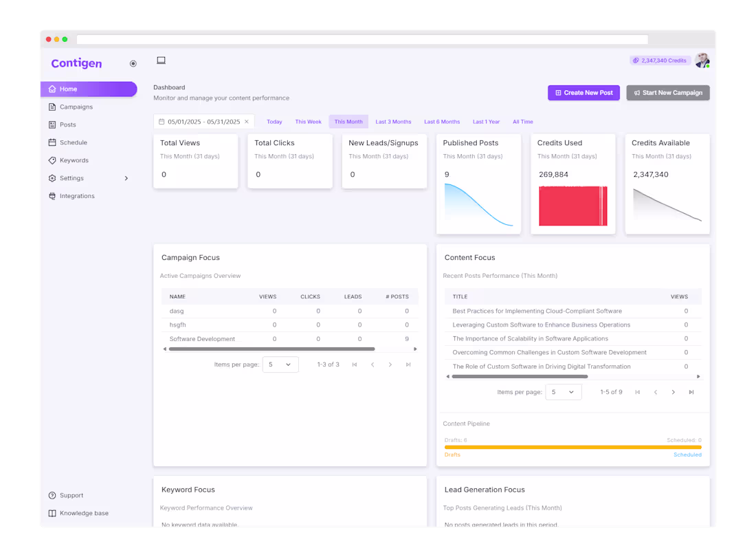Expand the Settings submenu chevron
Image resolution: width=756 pixels, height=557 pixels.
pos(126,177)
